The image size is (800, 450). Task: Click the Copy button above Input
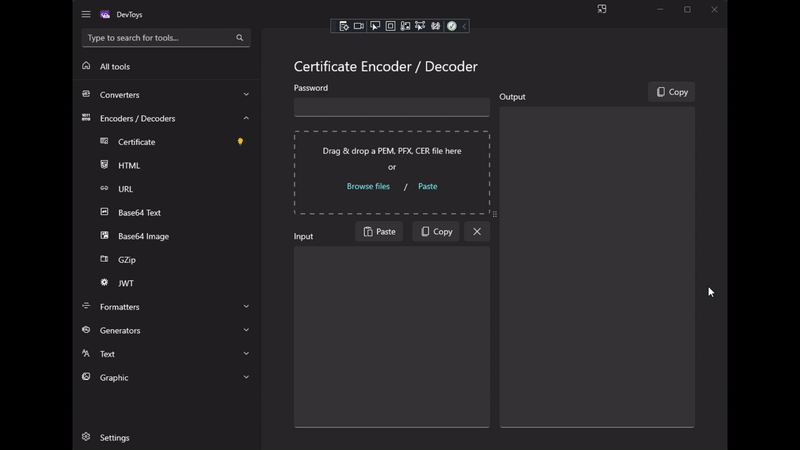tap(436, 232)
